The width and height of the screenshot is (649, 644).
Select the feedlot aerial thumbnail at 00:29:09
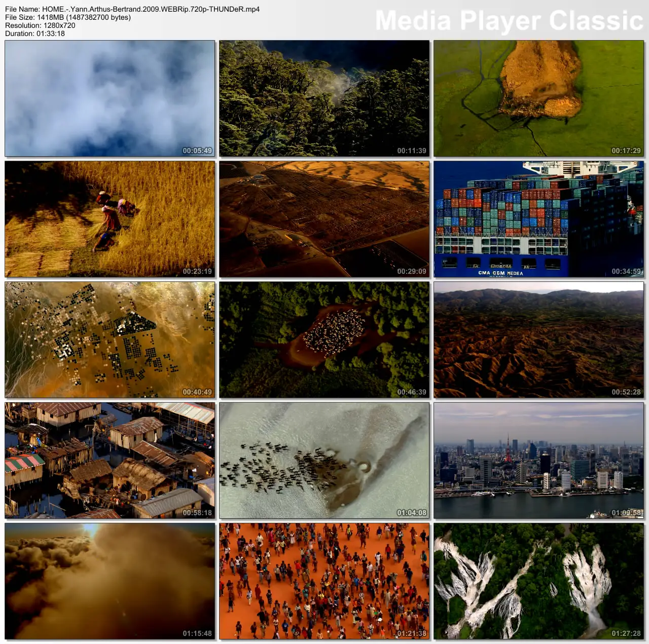[324, 219]
